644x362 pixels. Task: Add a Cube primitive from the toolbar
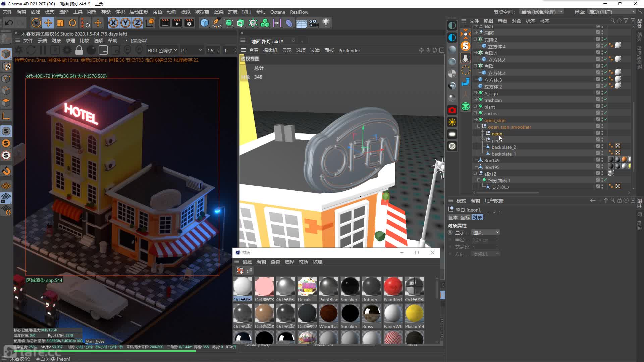[204, 23]
